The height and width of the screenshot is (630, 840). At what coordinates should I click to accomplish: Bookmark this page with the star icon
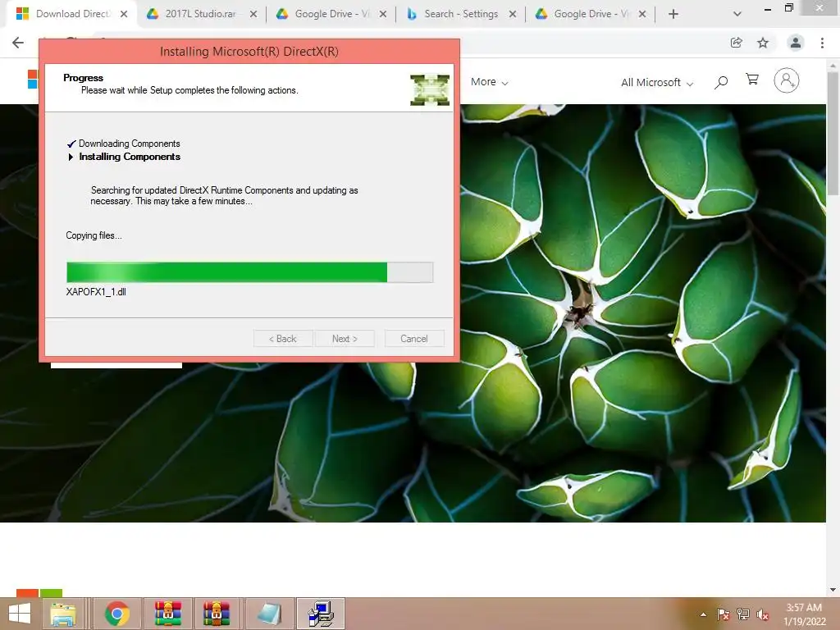coord(763,43)
